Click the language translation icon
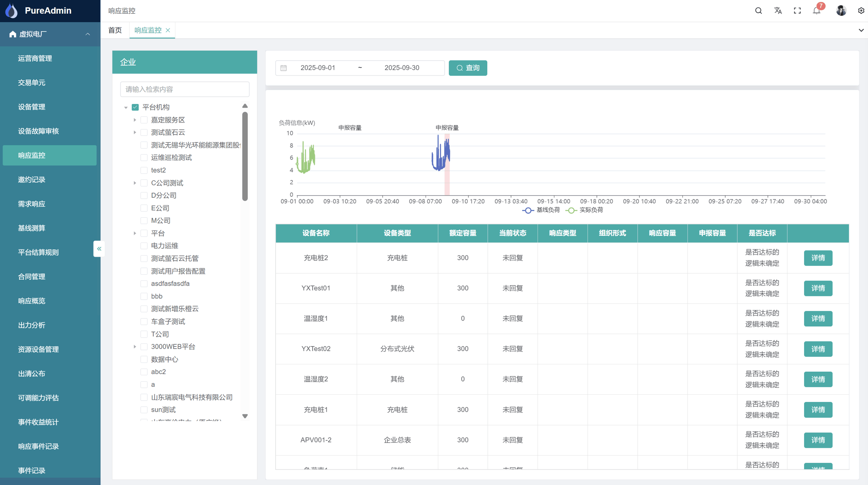868x485 pixels. pos(778,11)
